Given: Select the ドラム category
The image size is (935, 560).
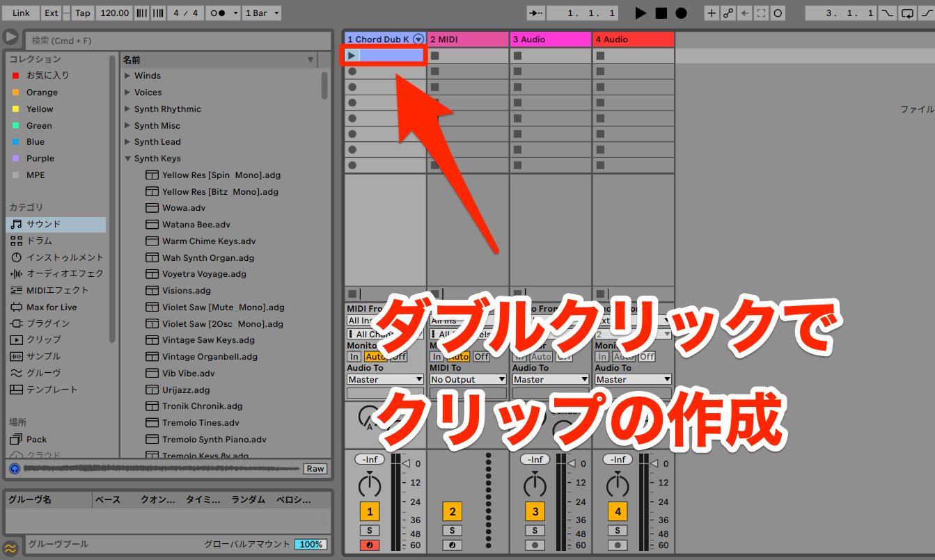Looking at the screenshot, I should point(56,241).
